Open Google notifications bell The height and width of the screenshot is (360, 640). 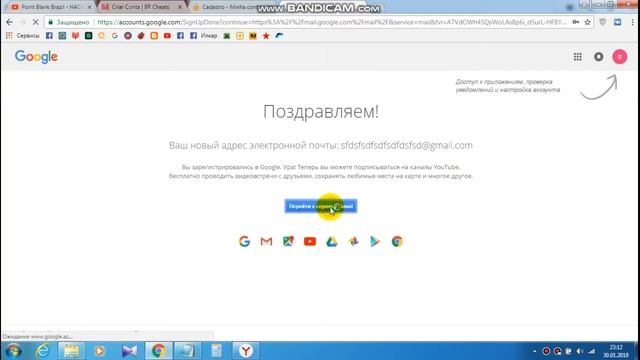tap(598, 57)
